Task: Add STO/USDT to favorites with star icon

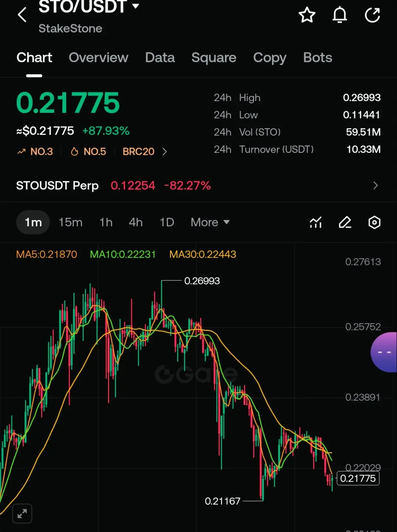Action: coord(307,15)
